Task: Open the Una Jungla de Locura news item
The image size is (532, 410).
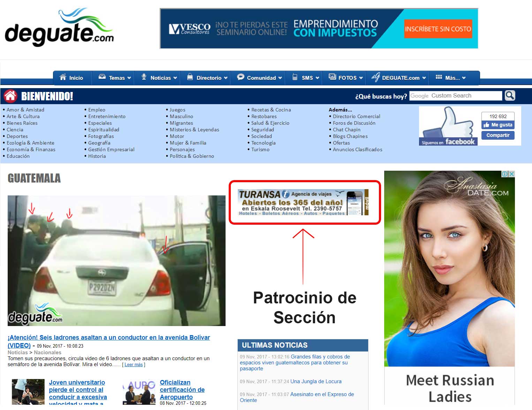Action: [x=316, y=381]
